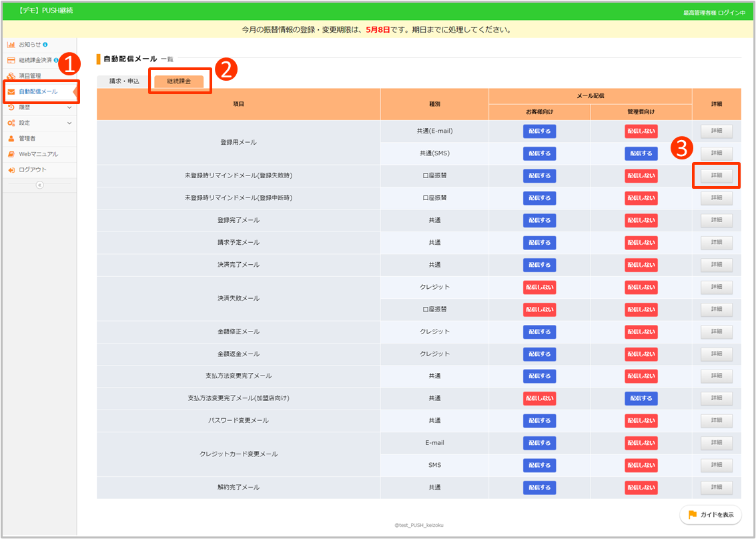This screenshot has height=539, width=756.
Task: Click the info icon beside お知らせ
Action: [45, 45]
